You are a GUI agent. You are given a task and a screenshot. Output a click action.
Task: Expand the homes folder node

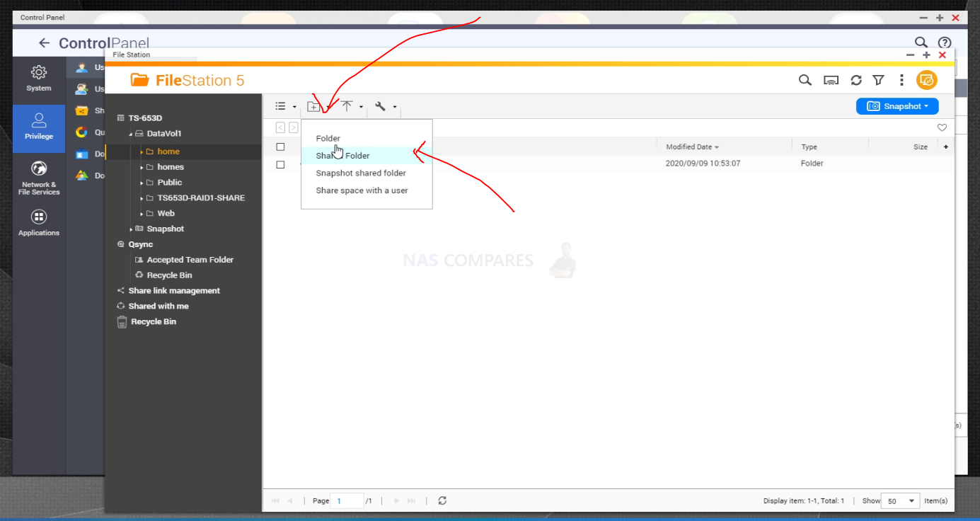point(142,167)
